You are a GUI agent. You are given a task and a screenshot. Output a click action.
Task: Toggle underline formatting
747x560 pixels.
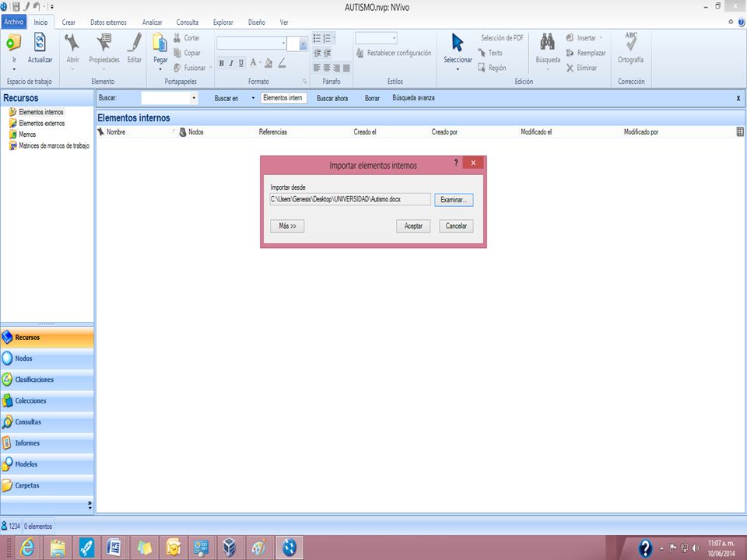tap(241, 63)
